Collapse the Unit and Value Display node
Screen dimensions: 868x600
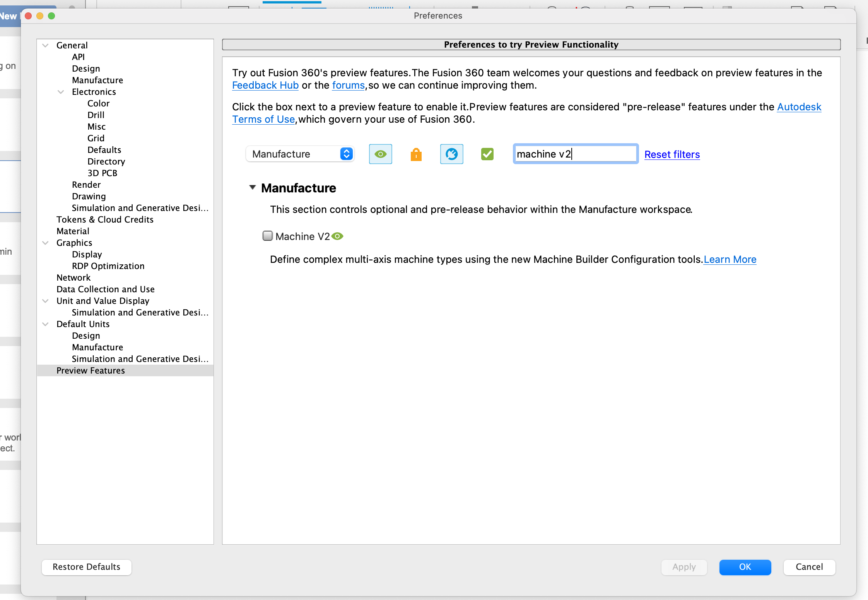(x=46, y=301)
